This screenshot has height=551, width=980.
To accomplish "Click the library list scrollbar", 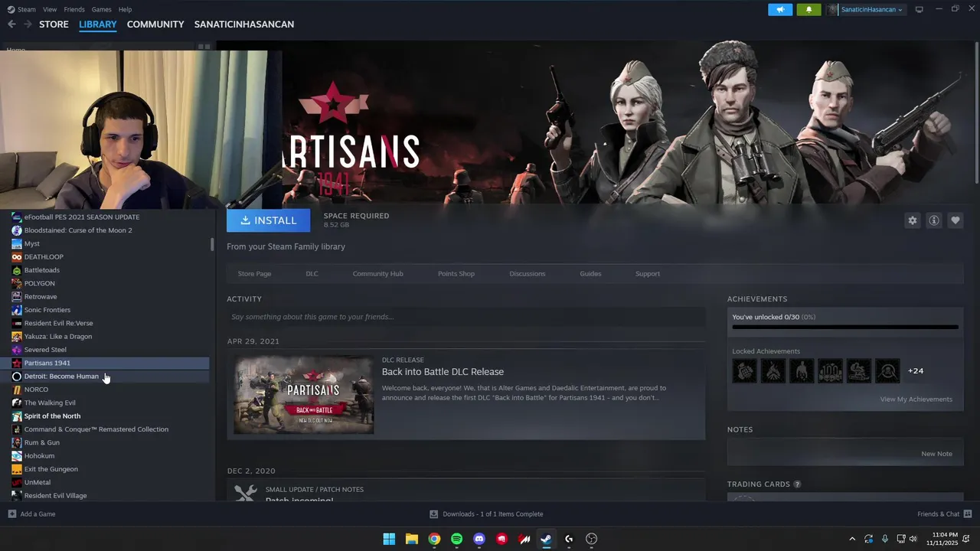I will [212, 245].
